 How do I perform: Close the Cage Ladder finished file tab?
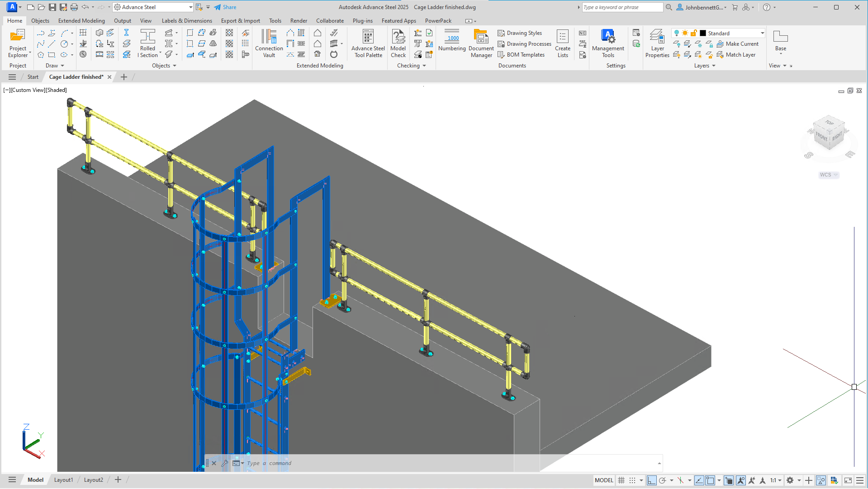tap(109, 77)
